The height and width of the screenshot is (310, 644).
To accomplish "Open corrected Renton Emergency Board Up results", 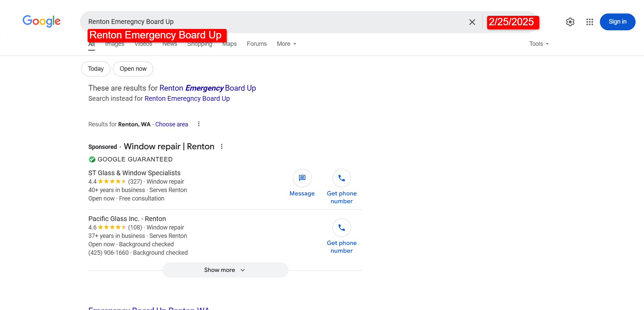I will pos(207,88).
